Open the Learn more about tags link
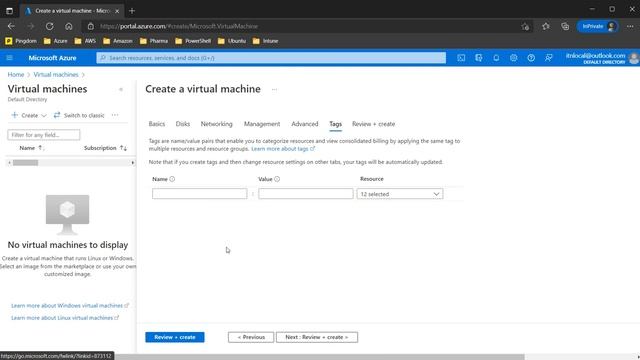The image size is (640, 360). 283,149
